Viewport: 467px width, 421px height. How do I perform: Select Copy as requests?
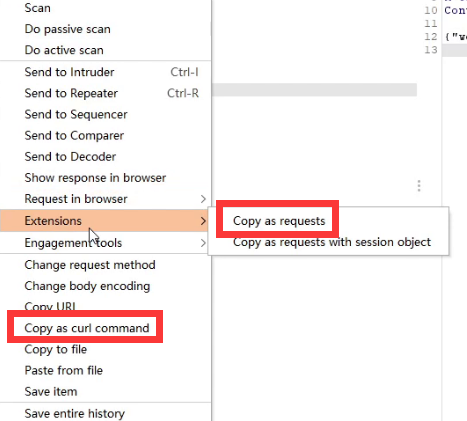click(x=279, y=221)
